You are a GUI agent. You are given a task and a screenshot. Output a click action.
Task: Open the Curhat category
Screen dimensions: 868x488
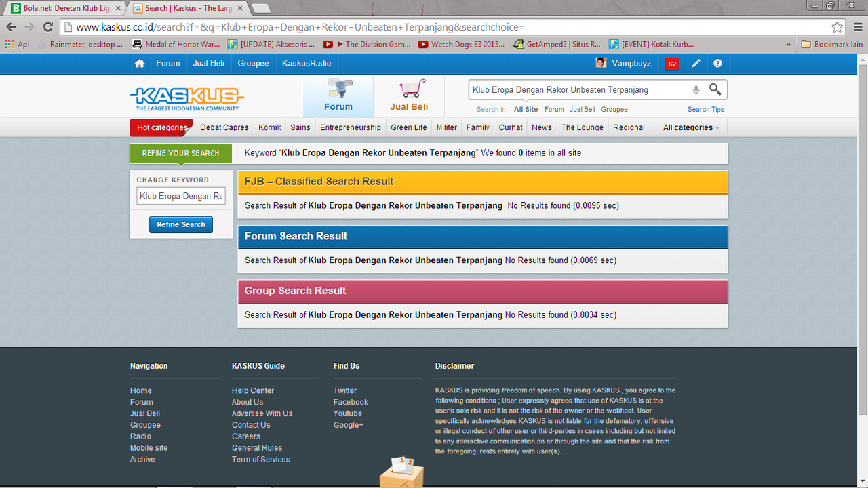pos(511,127)
